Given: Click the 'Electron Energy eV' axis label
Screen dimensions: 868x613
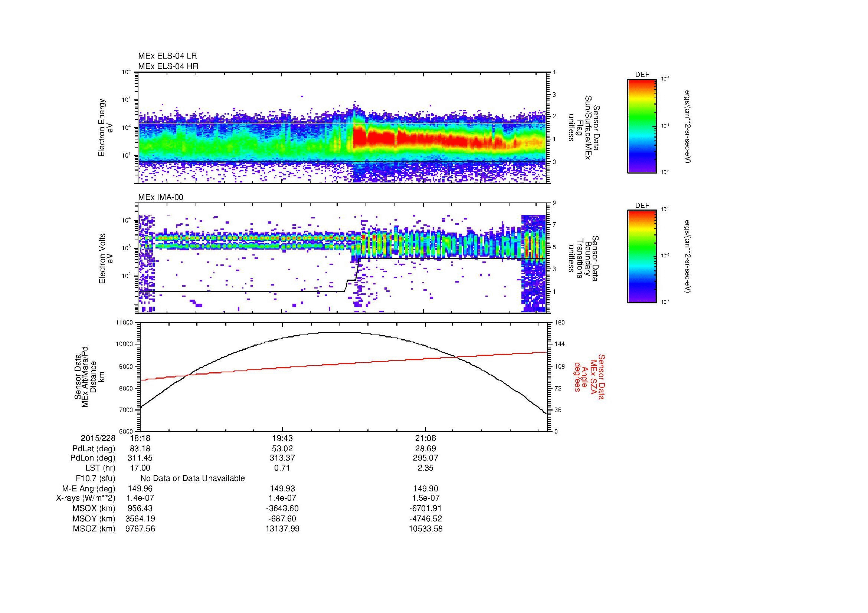Looking at the screenshot, I should (106, 128).
